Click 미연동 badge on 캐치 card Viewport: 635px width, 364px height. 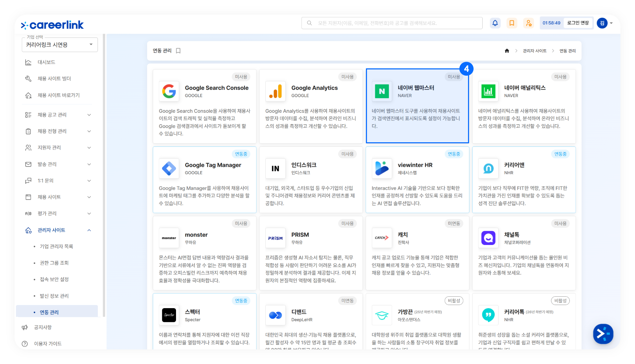pyautogui.click(x=454, y=223)
